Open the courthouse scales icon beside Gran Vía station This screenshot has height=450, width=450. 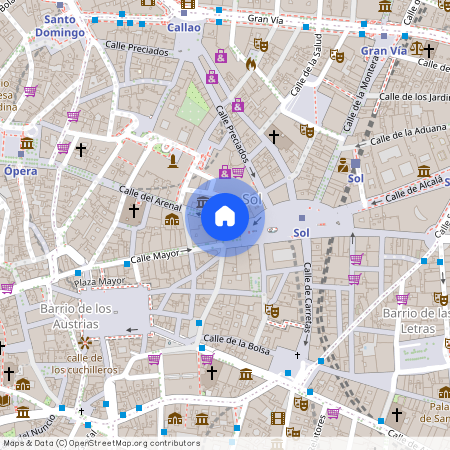(x=417, y=49)
